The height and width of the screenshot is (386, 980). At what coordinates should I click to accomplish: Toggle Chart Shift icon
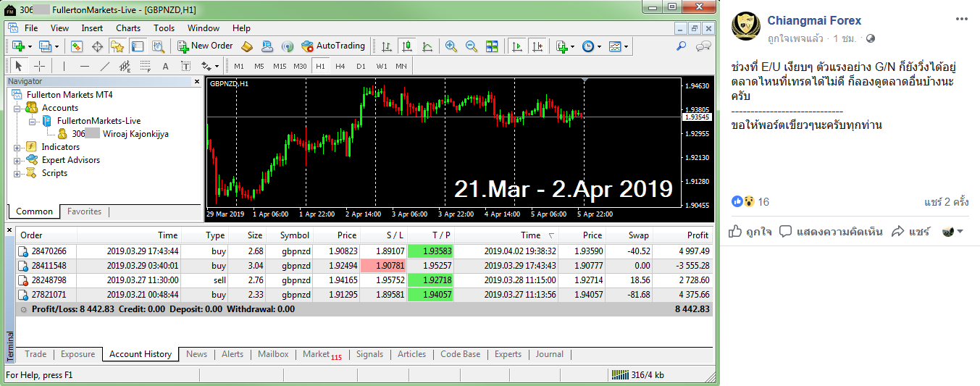(537, 46)
